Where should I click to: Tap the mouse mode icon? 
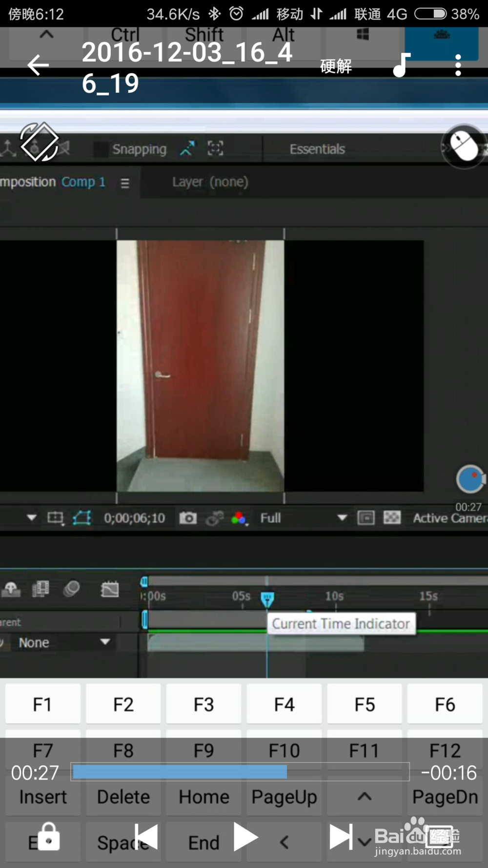coord(464,145)
